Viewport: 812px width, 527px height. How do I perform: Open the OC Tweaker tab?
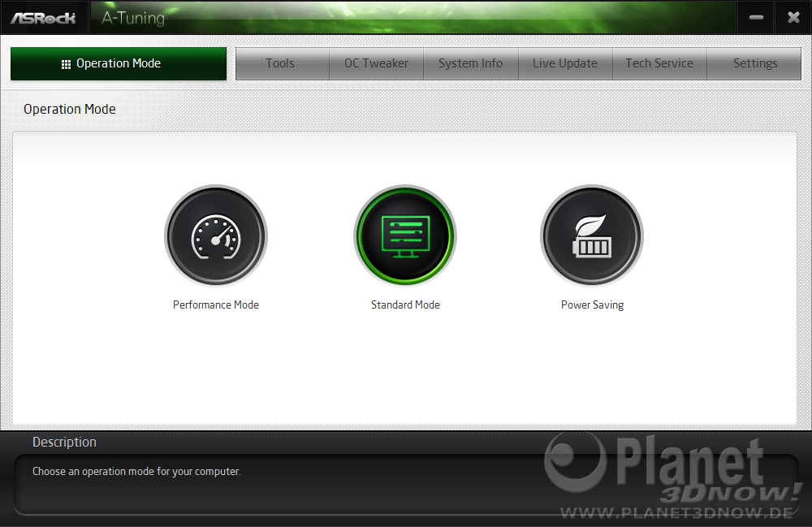coord(377,63)
